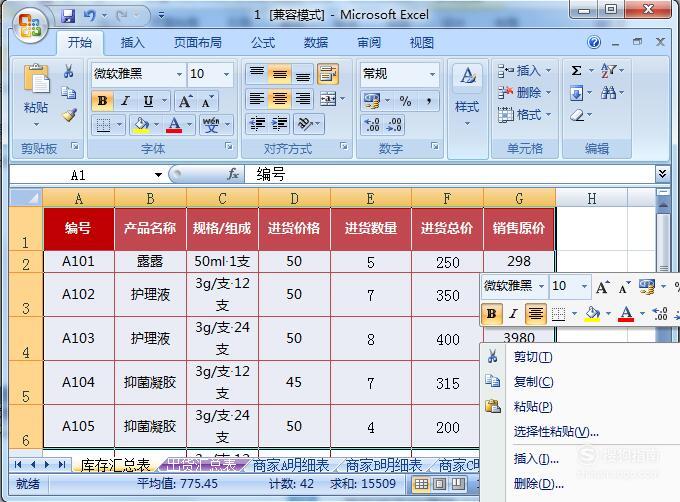Open mini toolbar font size dropdown

point(584,286)
